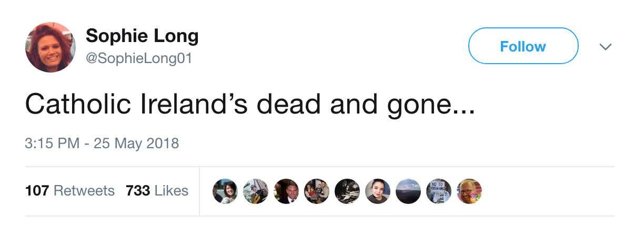Click the Sophie Long display name
Screen dimensions: 644x226
[142, 36]
